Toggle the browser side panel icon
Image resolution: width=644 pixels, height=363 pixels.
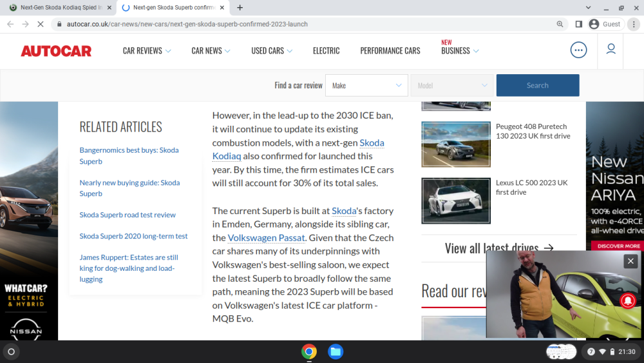point(579,25)
